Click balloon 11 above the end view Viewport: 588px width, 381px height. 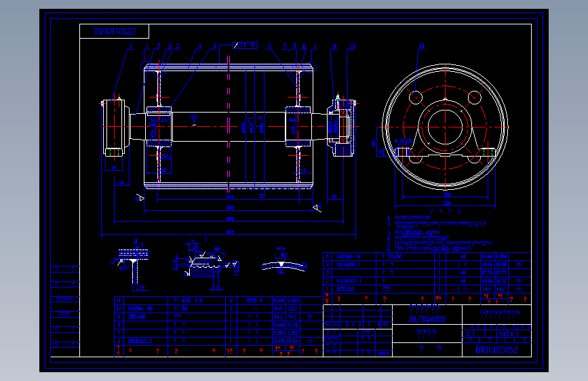coord(421,45)
